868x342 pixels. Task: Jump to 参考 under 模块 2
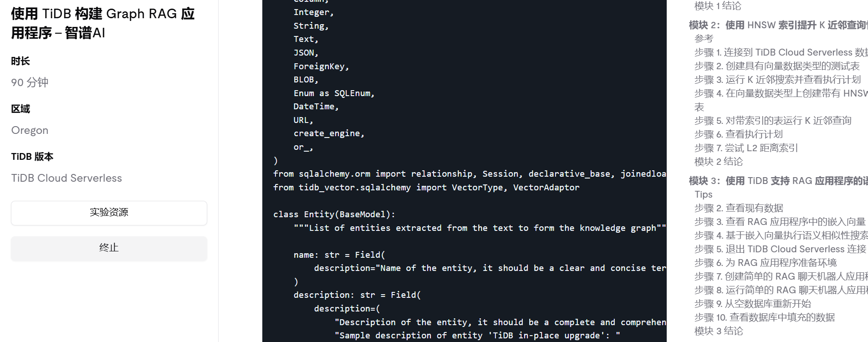[x=704, y=39]
